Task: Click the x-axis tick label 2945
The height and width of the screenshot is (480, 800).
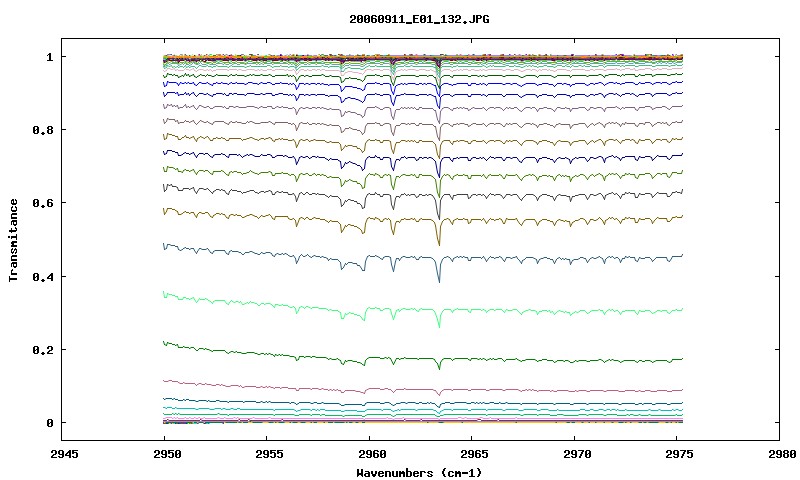Action: tap(64, 454)
